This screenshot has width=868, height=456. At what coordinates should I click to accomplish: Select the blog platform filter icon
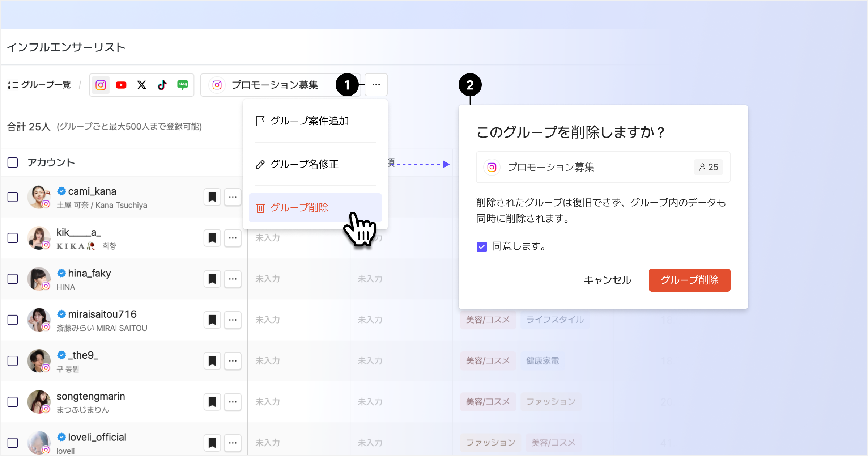coord(183,85)
